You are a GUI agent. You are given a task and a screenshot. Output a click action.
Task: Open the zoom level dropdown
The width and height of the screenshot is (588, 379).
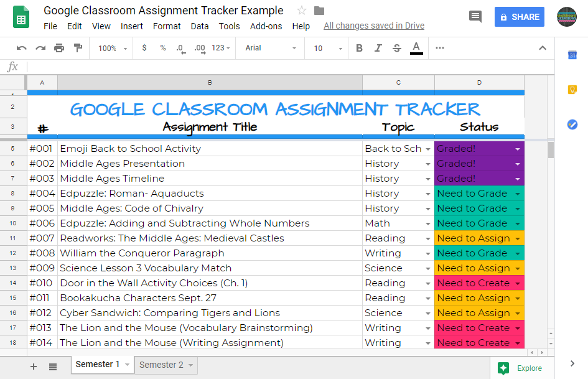(x=113, y=49)
